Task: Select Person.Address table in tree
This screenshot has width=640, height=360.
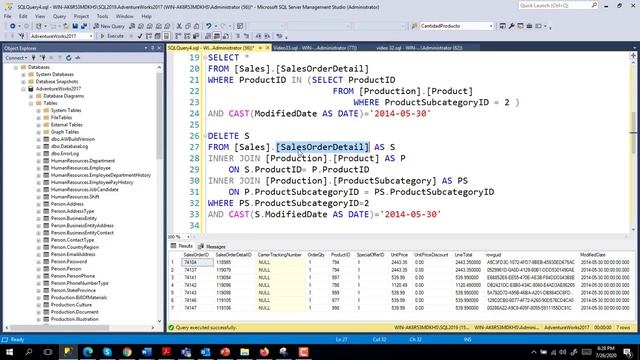Action: click(x=67, y=204)
